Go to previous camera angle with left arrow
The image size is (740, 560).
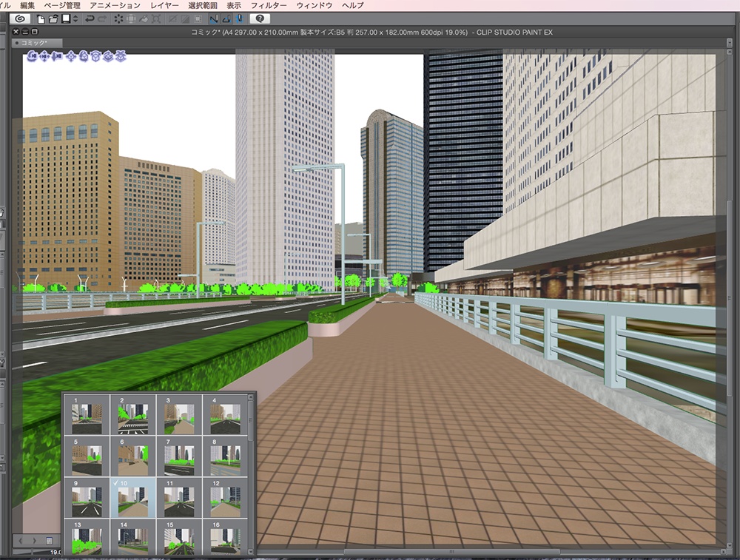[x=21, y=540]
